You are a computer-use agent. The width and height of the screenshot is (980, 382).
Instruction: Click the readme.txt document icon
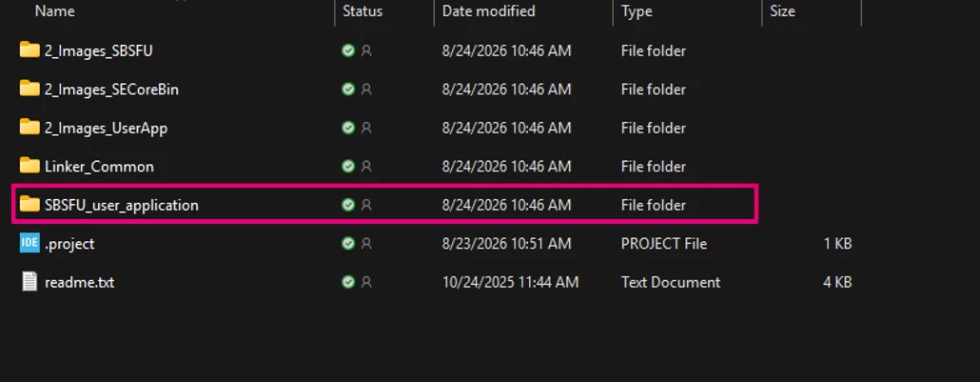click(x=29, y=282)
